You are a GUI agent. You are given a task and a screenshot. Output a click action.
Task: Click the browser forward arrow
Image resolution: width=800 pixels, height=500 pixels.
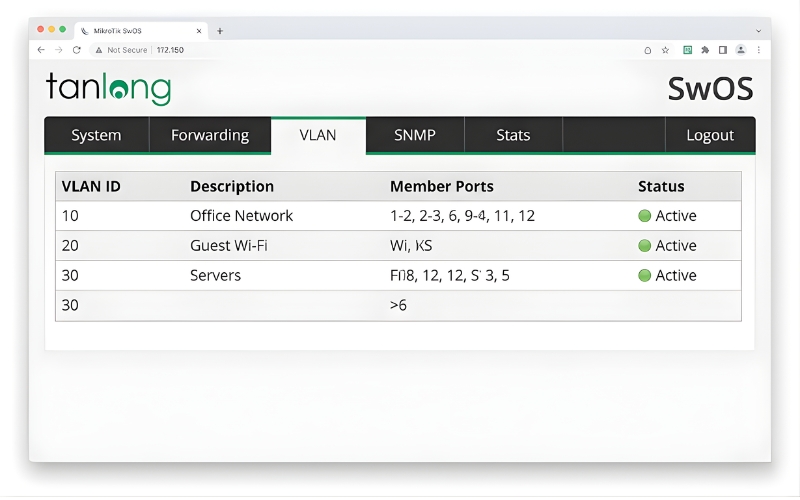click(58, 50)
